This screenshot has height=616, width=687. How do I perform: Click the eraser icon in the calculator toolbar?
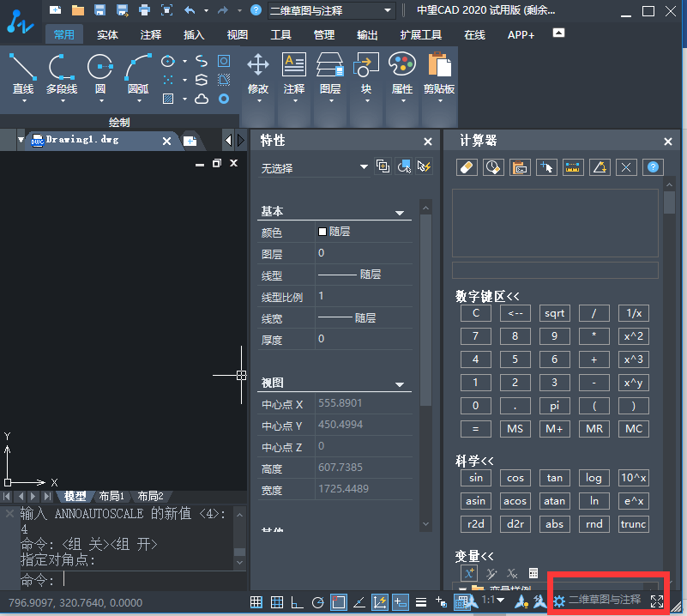(467, 167)
